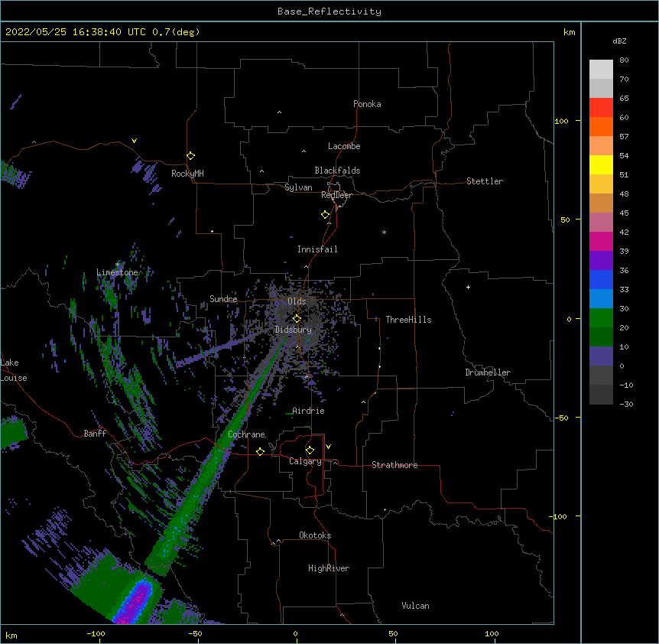Click the Drumheller town label
The width and height of the screenshot is (659, 644).
[x=488, y=372]
